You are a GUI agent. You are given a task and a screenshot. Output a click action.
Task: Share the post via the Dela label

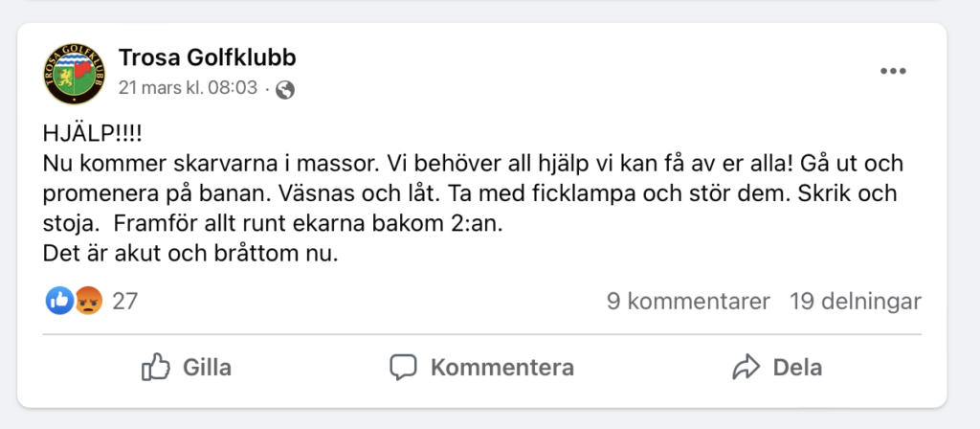797,367
